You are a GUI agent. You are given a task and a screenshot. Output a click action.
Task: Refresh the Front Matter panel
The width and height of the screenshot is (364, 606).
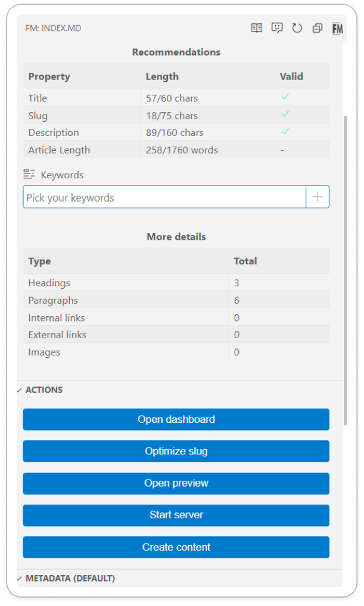pyautogui.click(x=297, y=28)
